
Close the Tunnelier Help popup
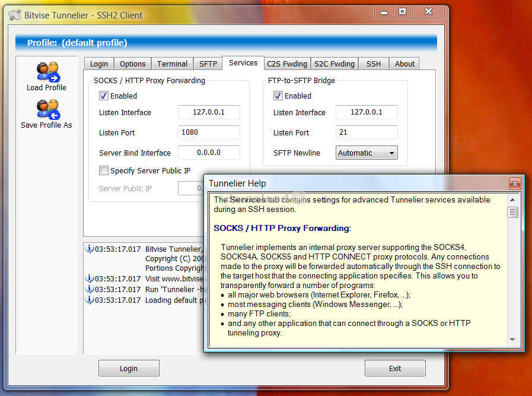(515, 183)
